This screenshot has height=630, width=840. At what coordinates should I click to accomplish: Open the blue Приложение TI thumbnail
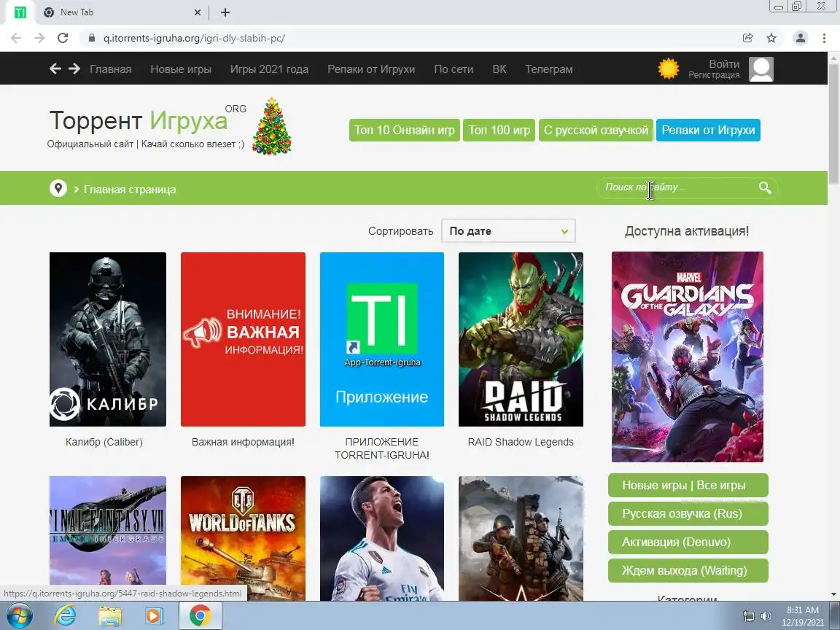[381, 339]
